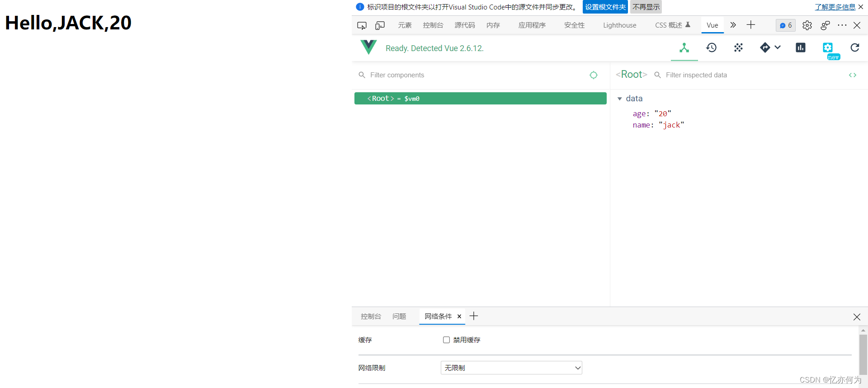
Task: Open the CSS 概述 tab
Action: click(x=673, y=25)
